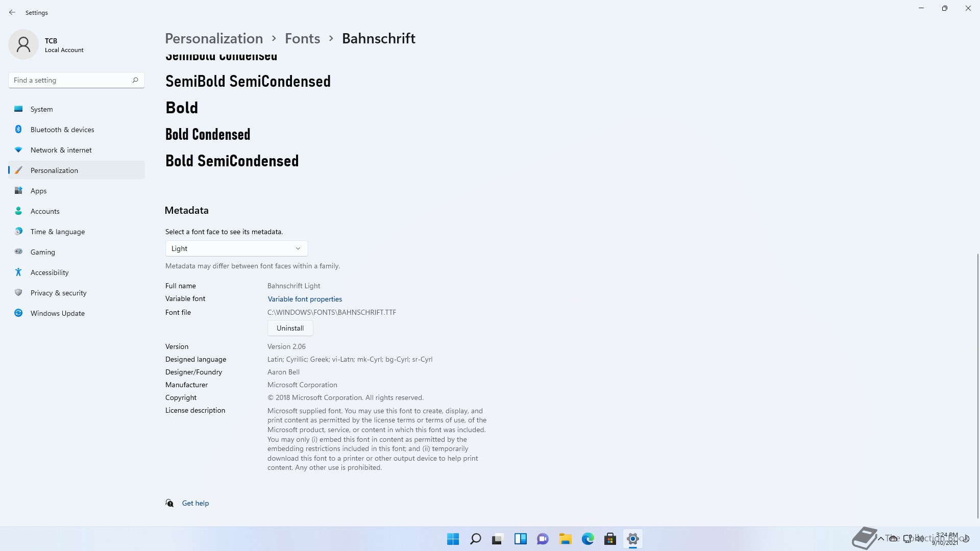Focus the Find a setting search box
The height and width of the screenshot is (551, 980).
click(x=77, y=80)
